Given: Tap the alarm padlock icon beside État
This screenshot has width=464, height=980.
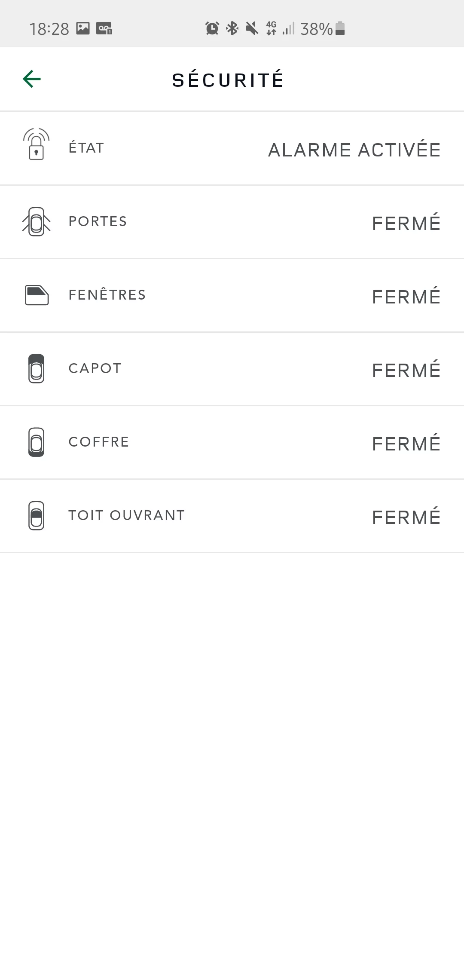Looking at the screenshot, I should point(36,144).
